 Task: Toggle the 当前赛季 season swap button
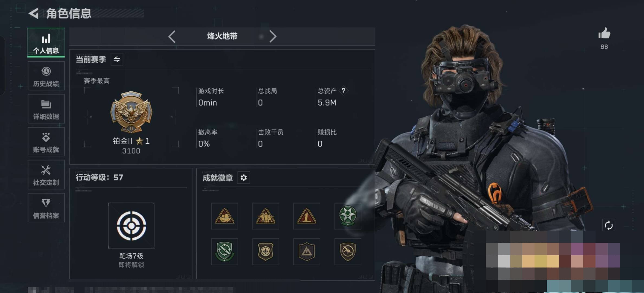[x=117, y=59]
